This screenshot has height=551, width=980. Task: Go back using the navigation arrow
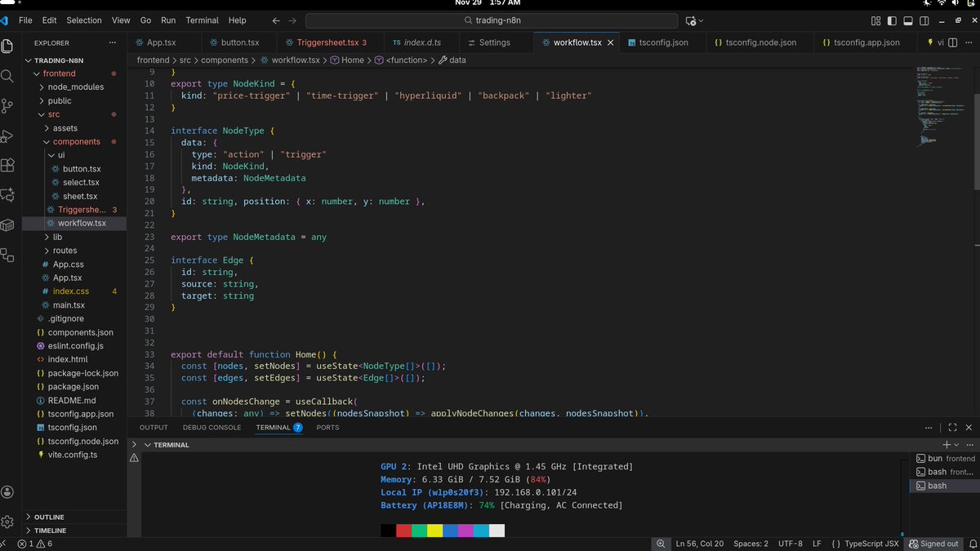point(275,20)
